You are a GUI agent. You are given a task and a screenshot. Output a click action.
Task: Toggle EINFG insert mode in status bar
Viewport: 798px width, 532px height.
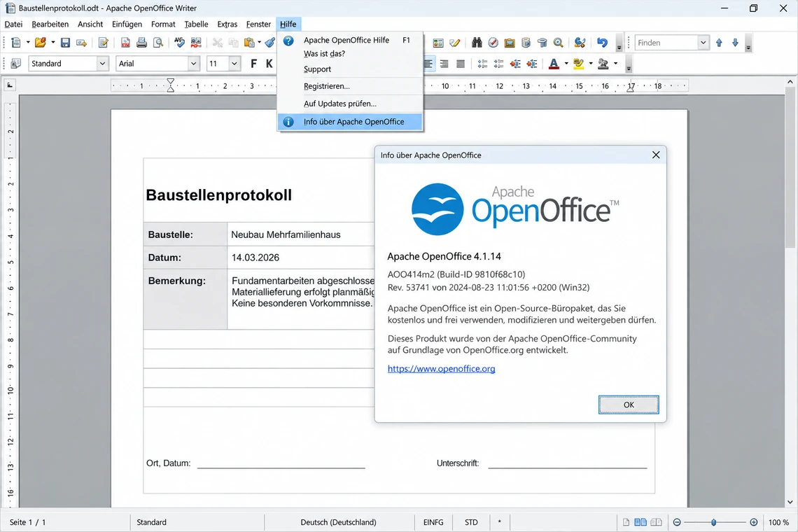tap(433, 522)
